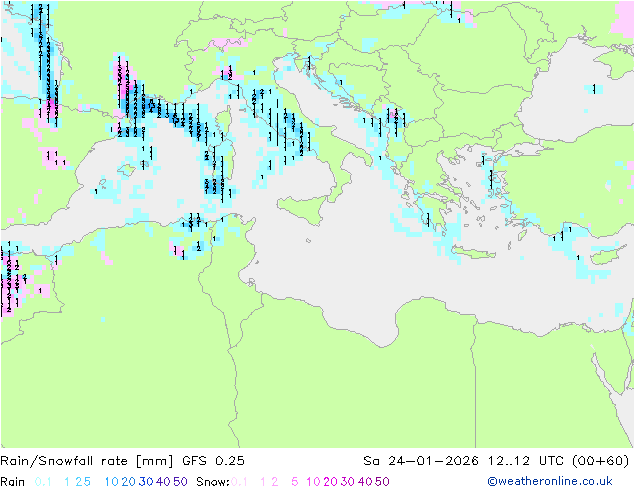Click the date "Sa 24-01-2026"
The image size is (634, 490).
[421, 461]
